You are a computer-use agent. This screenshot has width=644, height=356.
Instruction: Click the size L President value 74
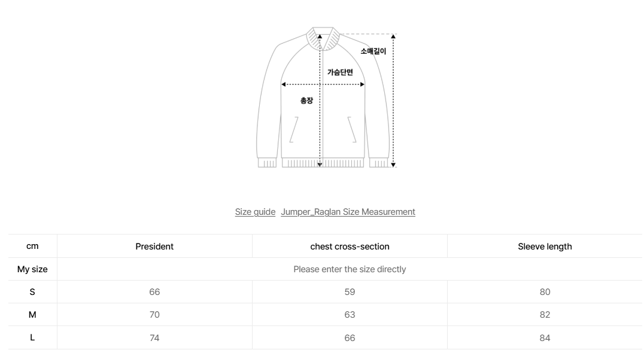154,338
